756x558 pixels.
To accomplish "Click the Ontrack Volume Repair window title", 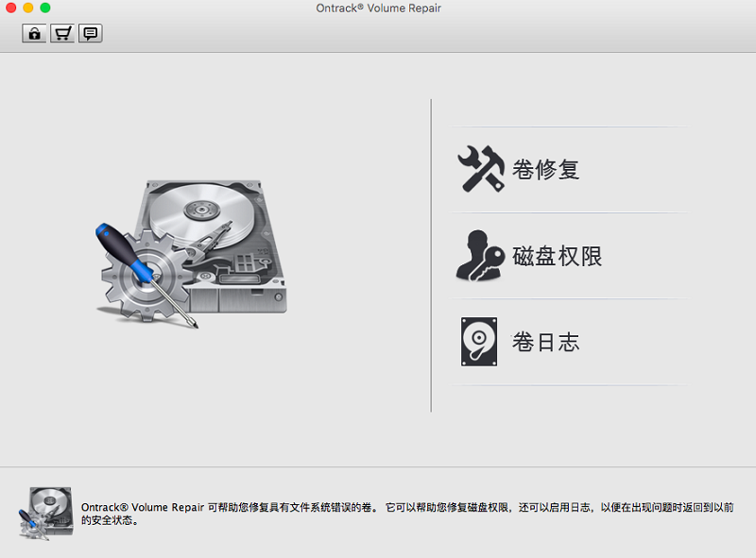I will tap(378, 8).
